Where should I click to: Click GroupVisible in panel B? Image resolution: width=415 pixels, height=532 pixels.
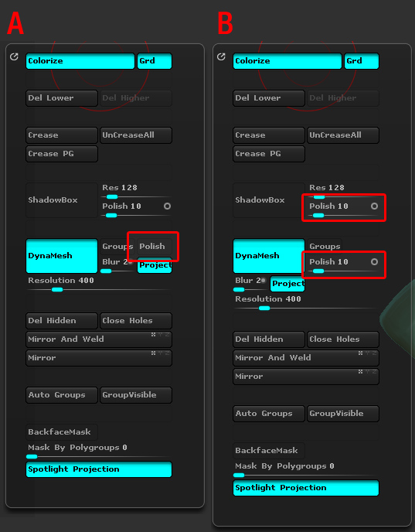tap(343, 414)
